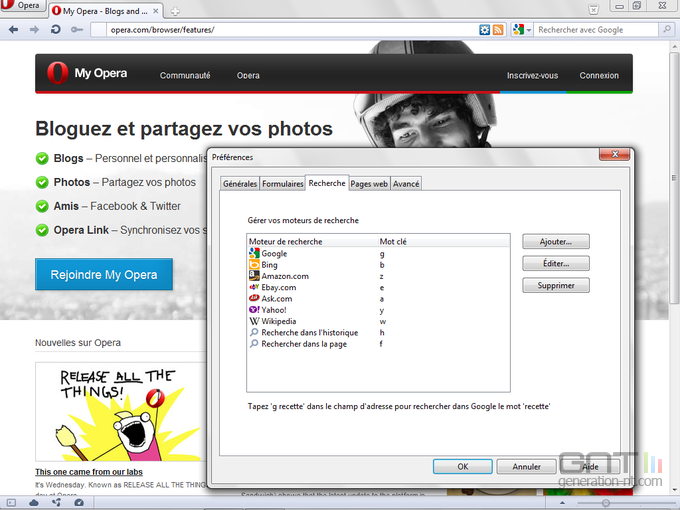
Task: Click into the address bar field
Action: click(291, 29)
